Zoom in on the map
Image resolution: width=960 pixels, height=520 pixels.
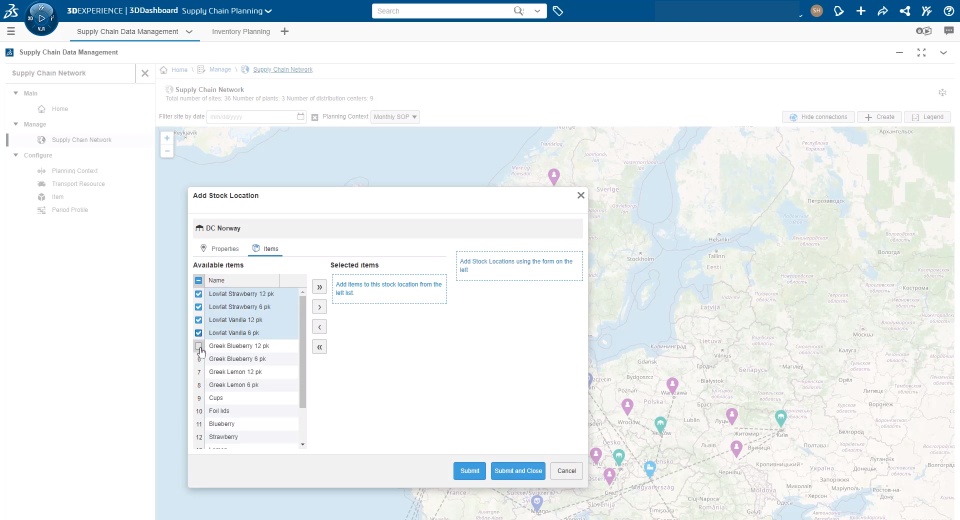pos(167,138)
